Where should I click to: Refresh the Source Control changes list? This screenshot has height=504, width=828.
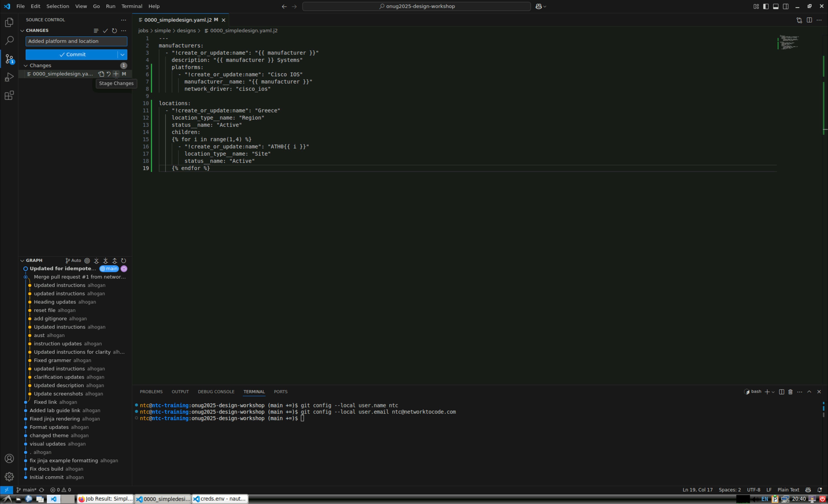pos(114,31)
